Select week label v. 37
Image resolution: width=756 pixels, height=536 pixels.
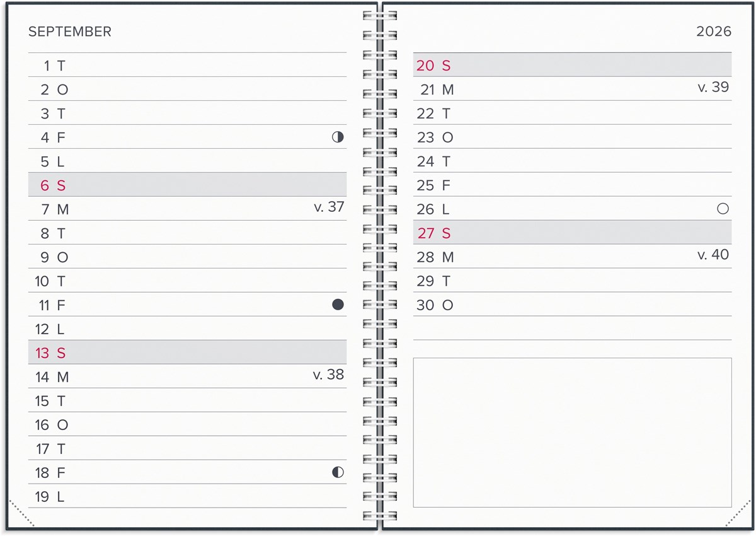coord(329,207)
